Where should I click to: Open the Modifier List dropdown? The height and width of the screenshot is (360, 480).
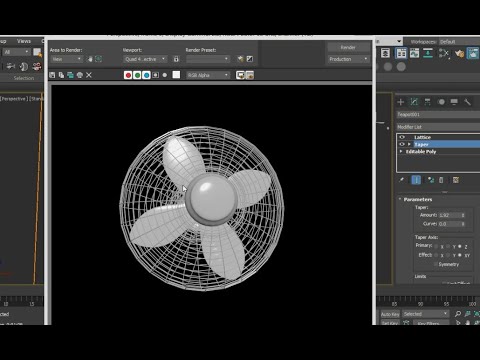pos(438,127)
